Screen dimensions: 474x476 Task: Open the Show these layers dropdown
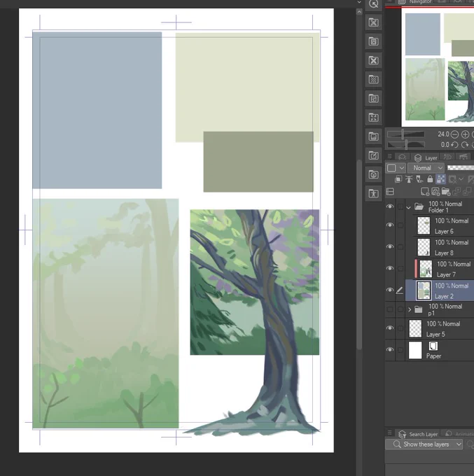424,444
